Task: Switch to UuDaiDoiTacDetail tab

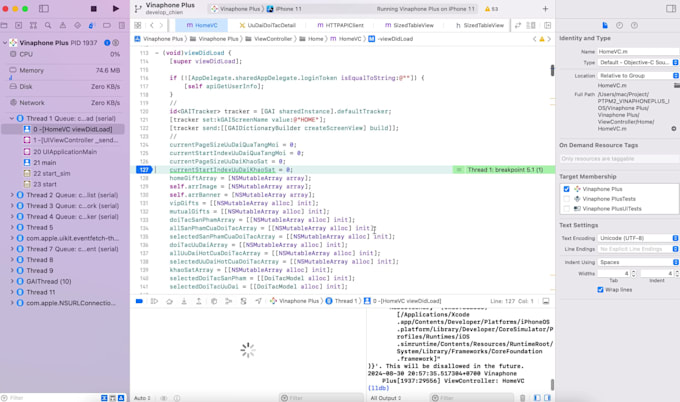Action: pyautogui.click(x=268, y=26)
